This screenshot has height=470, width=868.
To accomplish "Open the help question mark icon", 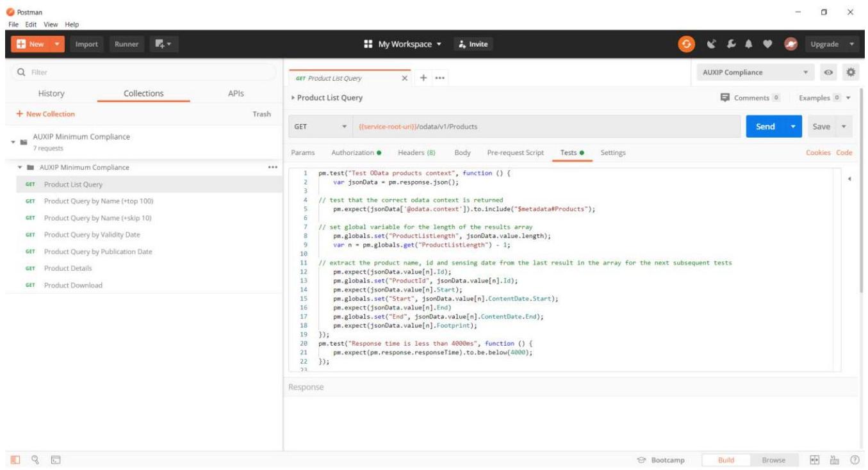I will pyautogui.click(x=854, y=460).
